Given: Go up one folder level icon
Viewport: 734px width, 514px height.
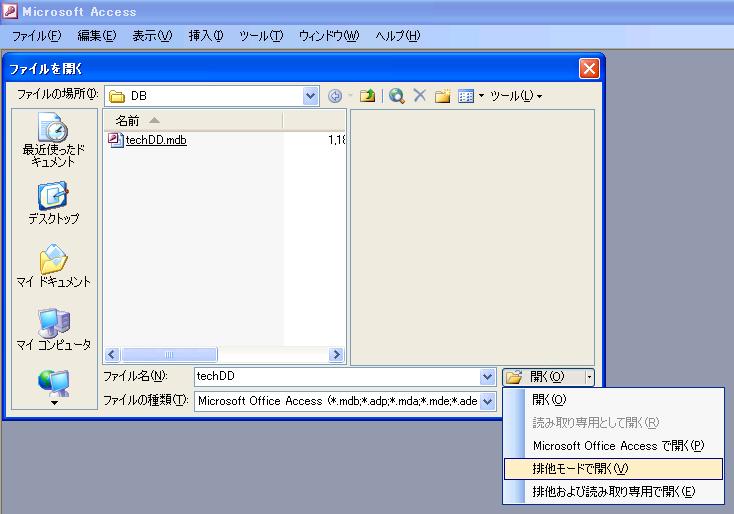Looking at the screenshot, I should point(368,96).
